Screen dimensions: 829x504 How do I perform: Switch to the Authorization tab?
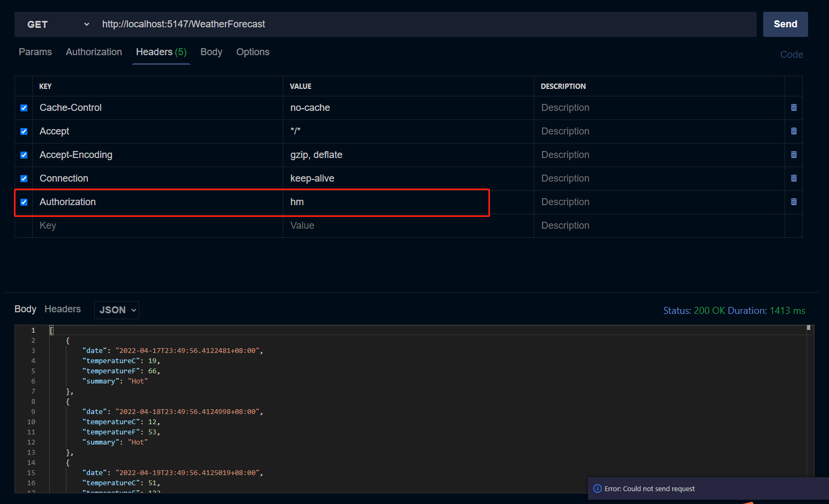(x=94, y=51)
